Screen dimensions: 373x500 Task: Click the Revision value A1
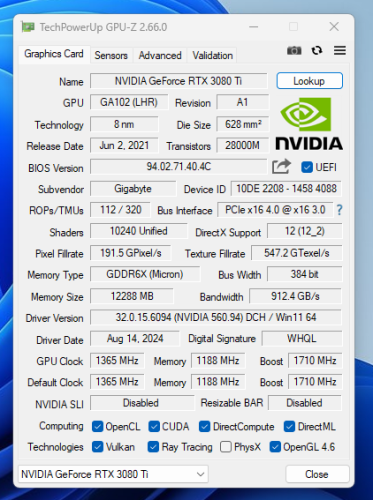[242, 102]
